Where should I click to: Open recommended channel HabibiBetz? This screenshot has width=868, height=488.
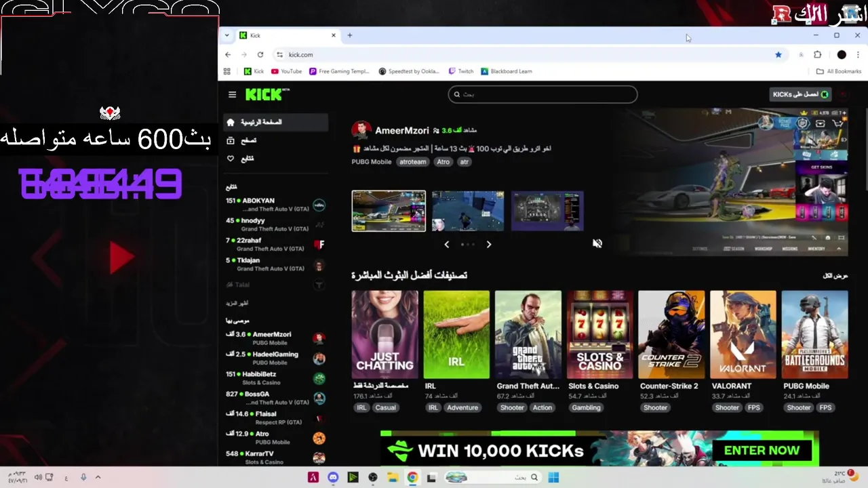276,378
